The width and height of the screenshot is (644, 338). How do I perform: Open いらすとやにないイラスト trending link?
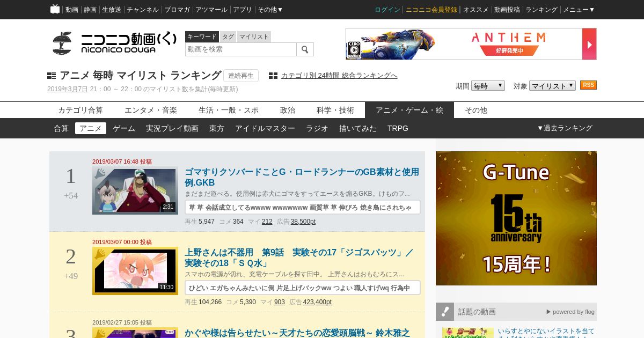click(x=546, y=334)
